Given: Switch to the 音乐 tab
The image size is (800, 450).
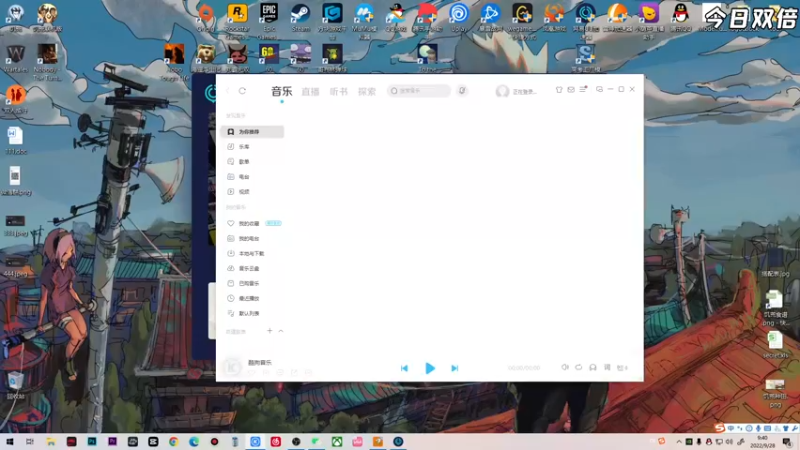Looking at the screenshot, I should tap(282, 91).
